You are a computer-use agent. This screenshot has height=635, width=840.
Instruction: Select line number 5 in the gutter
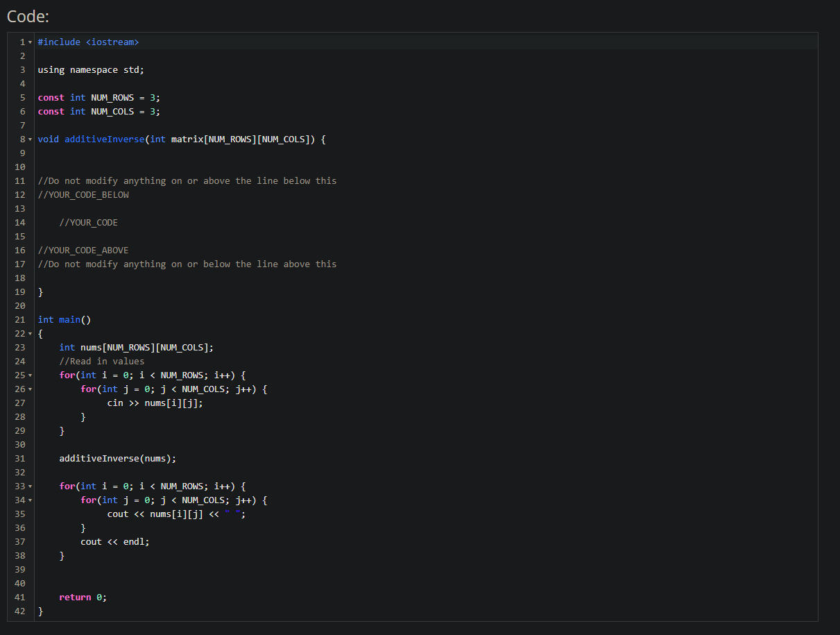point(22,97)
